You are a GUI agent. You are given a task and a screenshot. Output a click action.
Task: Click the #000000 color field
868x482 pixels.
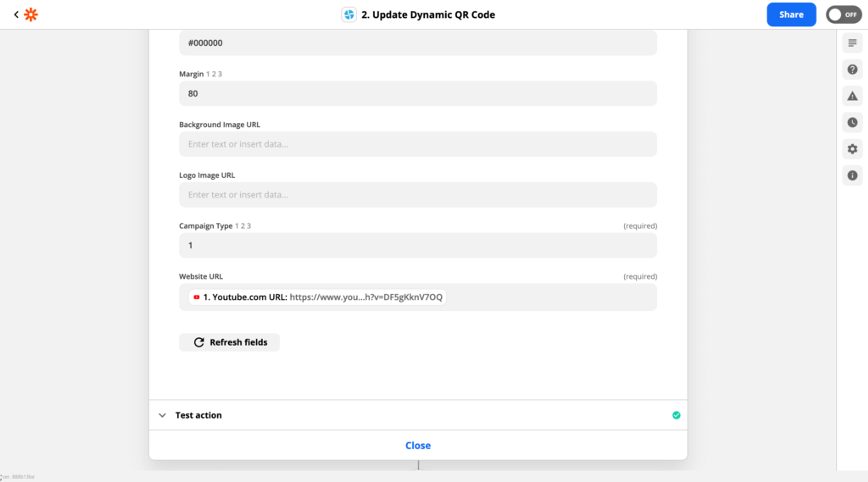(418, 43)
